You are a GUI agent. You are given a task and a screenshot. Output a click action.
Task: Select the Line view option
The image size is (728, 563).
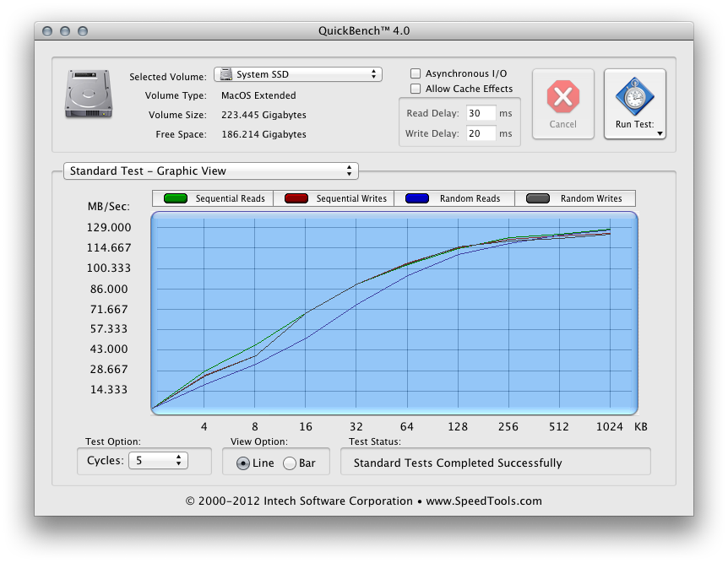pos(243,463)
